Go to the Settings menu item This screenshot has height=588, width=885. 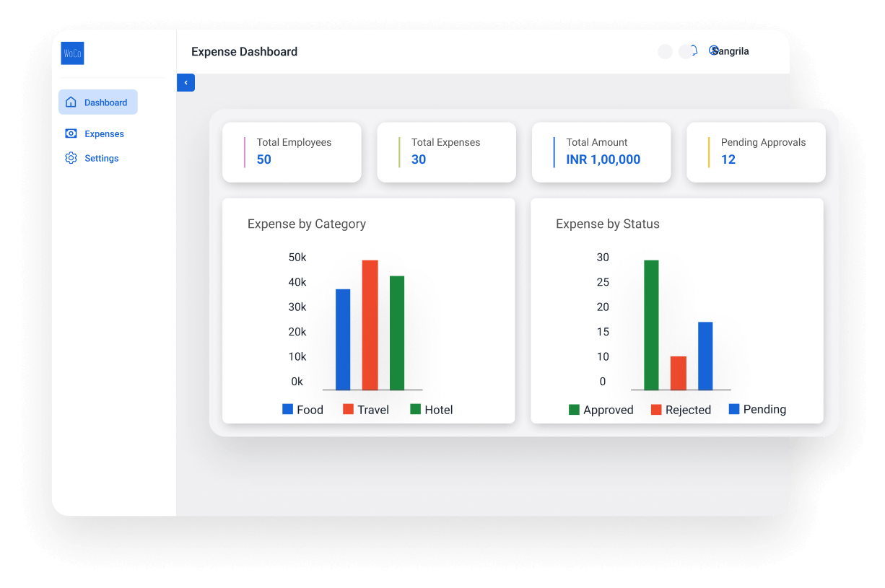point(101,159)
